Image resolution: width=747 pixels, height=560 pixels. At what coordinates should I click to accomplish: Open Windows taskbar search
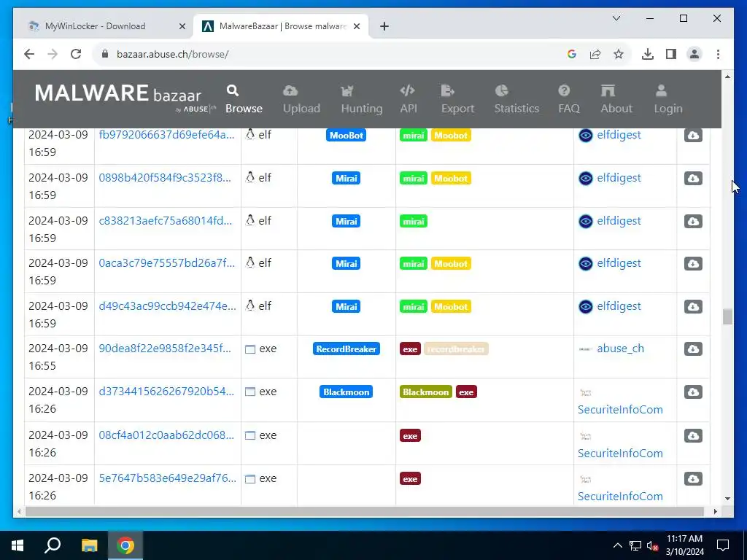pyautogui.click(x=53, y=545)
